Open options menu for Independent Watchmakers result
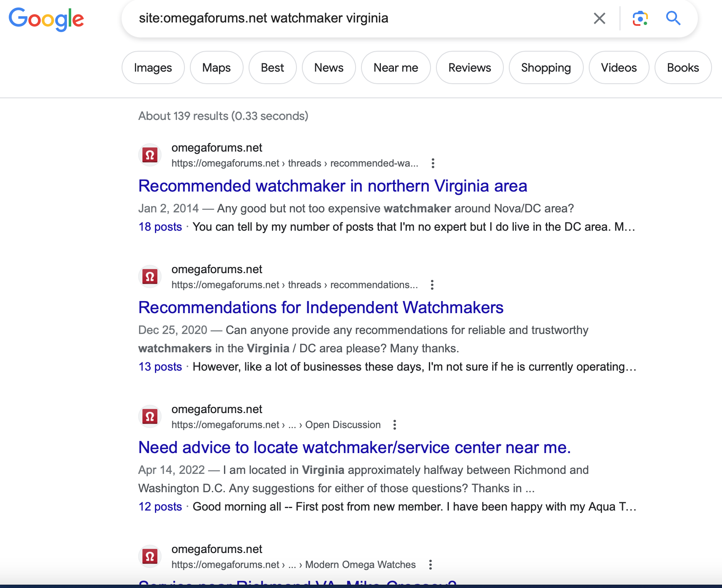Screen dimensions: 722x588 [432, 285]
